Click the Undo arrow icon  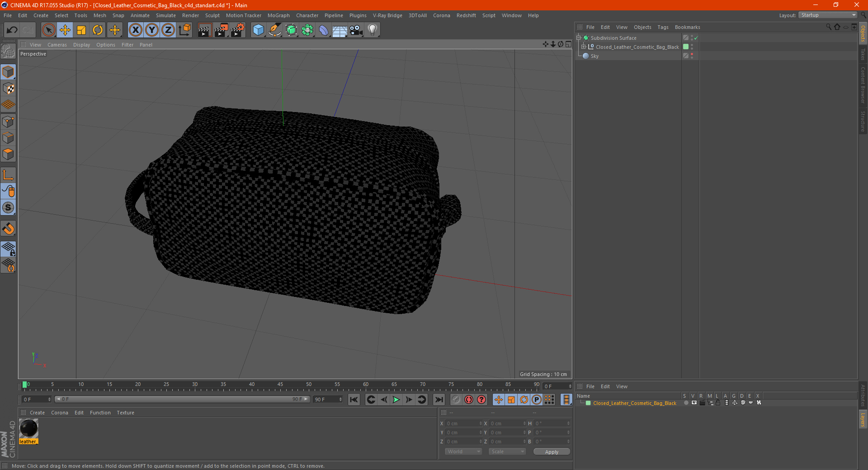click(x=12, y=30)
